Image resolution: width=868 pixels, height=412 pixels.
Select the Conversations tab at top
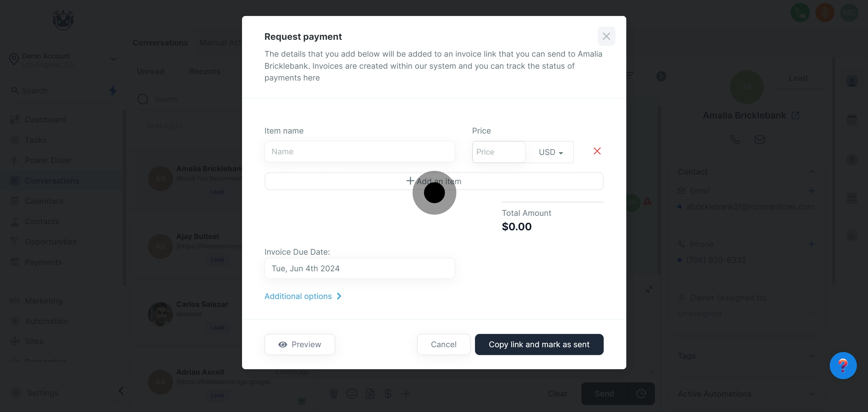click(160, 42)
